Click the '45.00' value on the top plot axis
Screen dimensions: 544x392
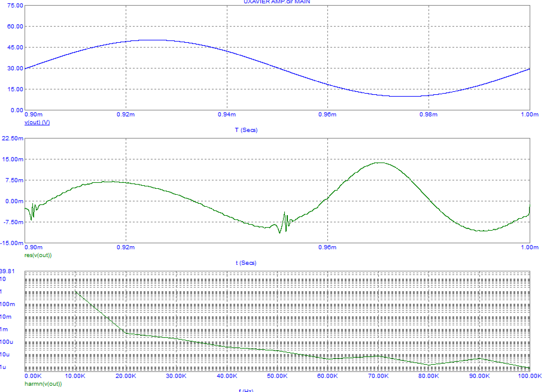click(15, 47)
